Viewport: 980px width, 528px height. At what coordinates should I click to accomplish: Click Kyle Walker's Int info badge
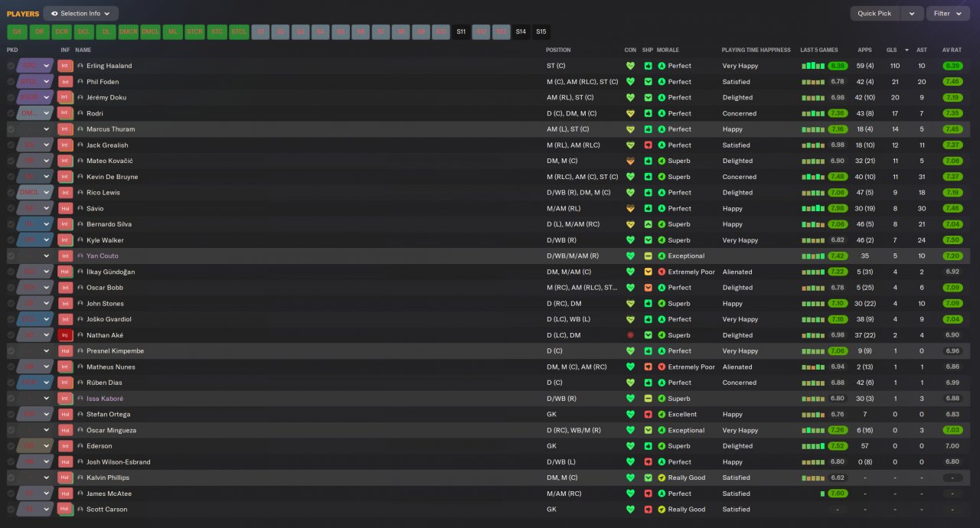[x=65, y=240]
